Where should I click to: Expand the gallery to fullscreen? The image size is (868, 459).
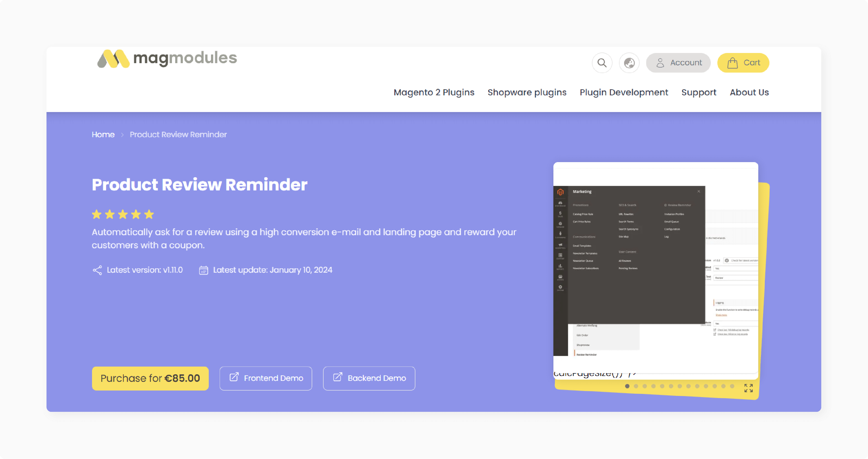[748, 388]
